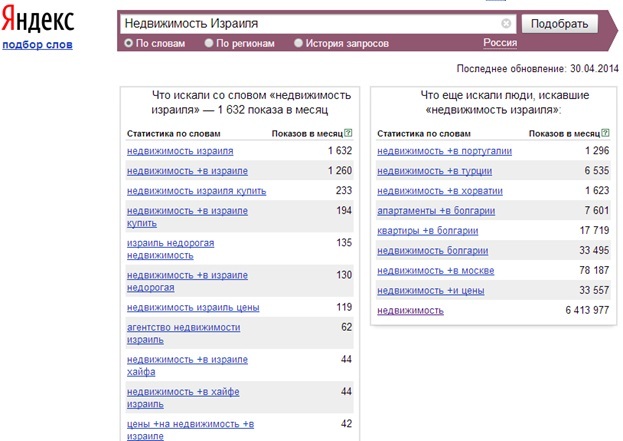The height and width of the screenshot is (441, 623).
Task: Click the 1 296 impressions value
Action: pos(597,151)
